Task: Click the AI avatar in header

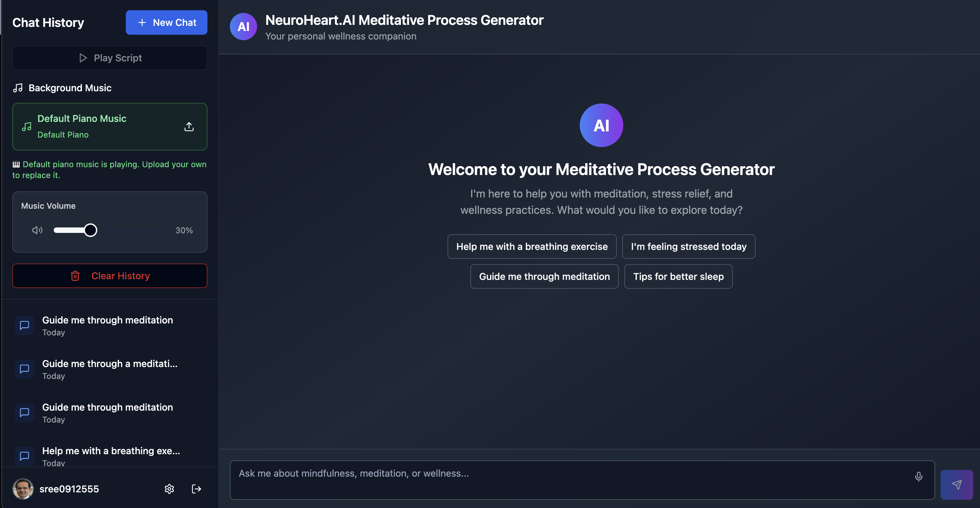Action: click(243, 27)
